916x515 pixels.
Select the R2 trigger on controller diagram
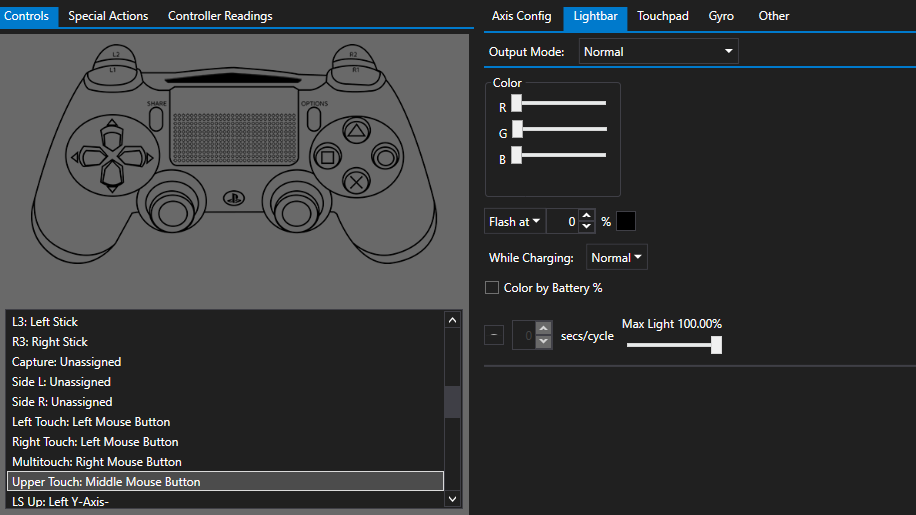pos(353,54)
